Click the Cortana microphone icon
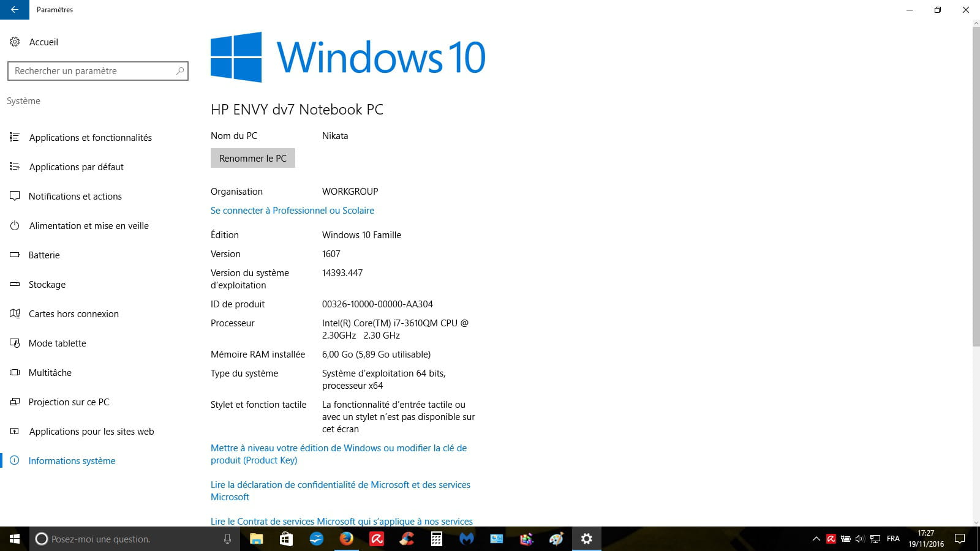The height and width of the screenshot is (551, 980). (x=227, y=539)
